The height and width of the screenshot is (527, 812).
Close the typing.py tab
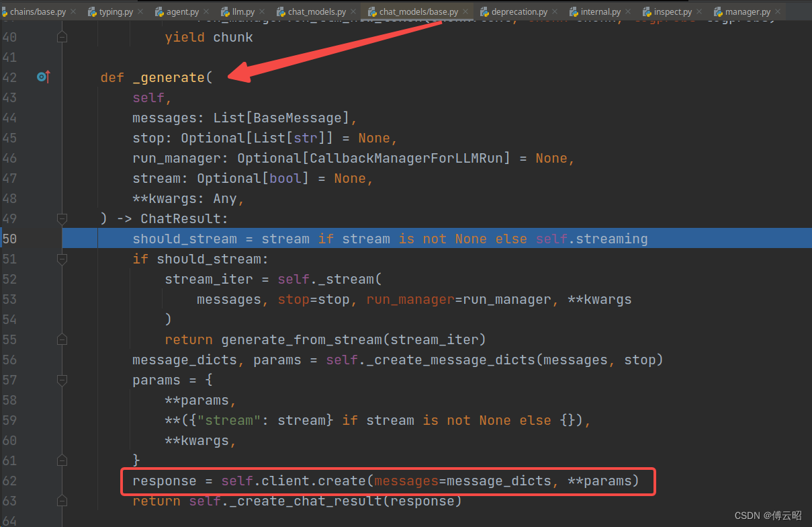[x=140, y=12]
